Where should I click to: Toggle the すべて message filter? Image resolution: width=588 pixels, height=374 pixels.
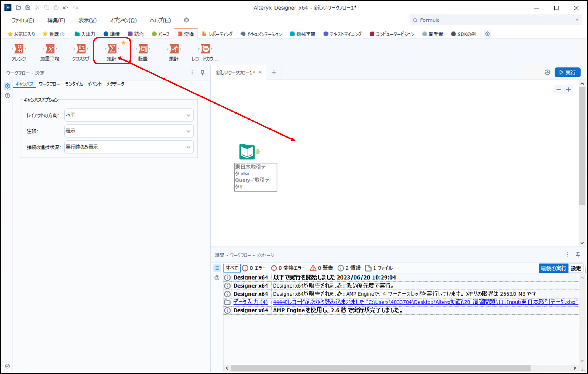click(x=232, y=268)
